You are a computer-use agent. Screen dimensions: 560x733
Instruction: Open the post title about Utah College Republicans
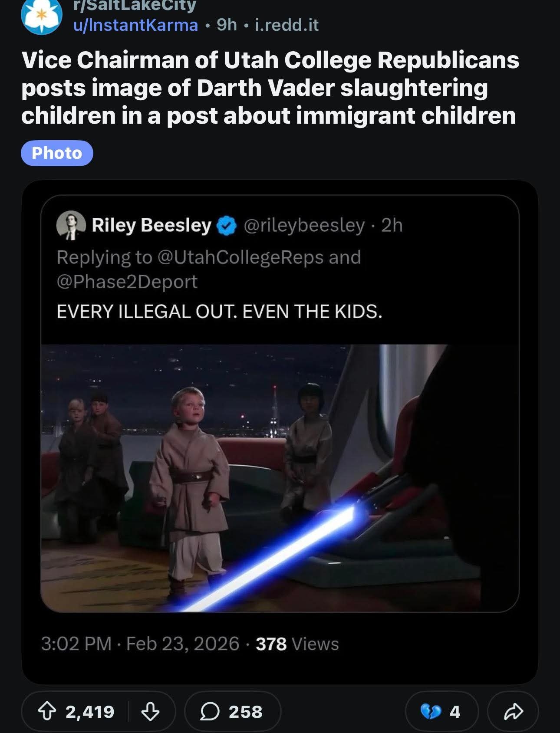click(x=270, y=88)
